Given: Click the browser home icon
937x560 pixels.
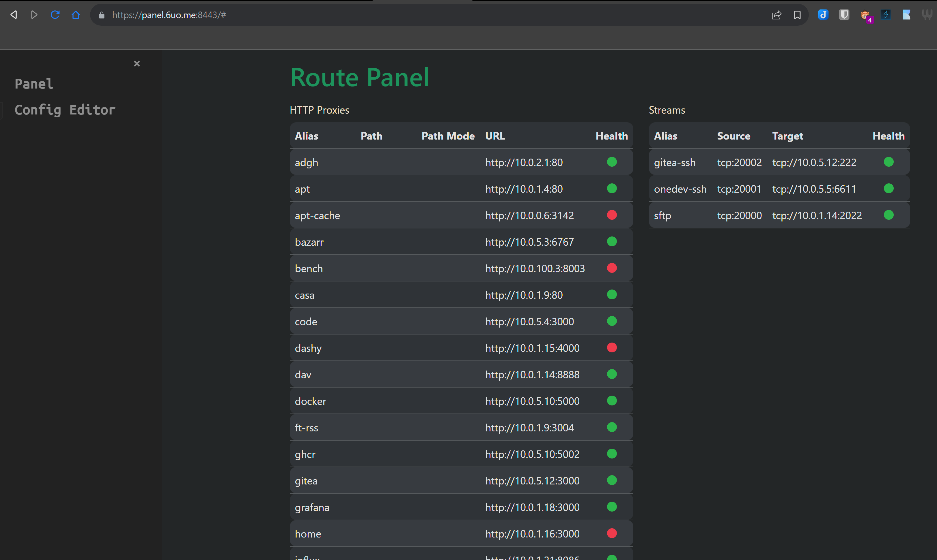Looking at the screenshot, I should point(76,15).
